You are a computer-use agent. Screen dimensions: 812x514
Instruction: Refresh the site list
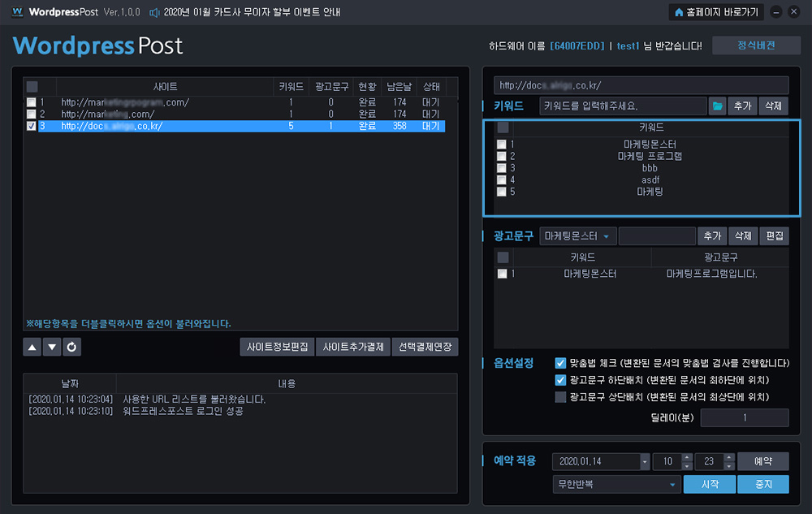(x=72, y=348)
